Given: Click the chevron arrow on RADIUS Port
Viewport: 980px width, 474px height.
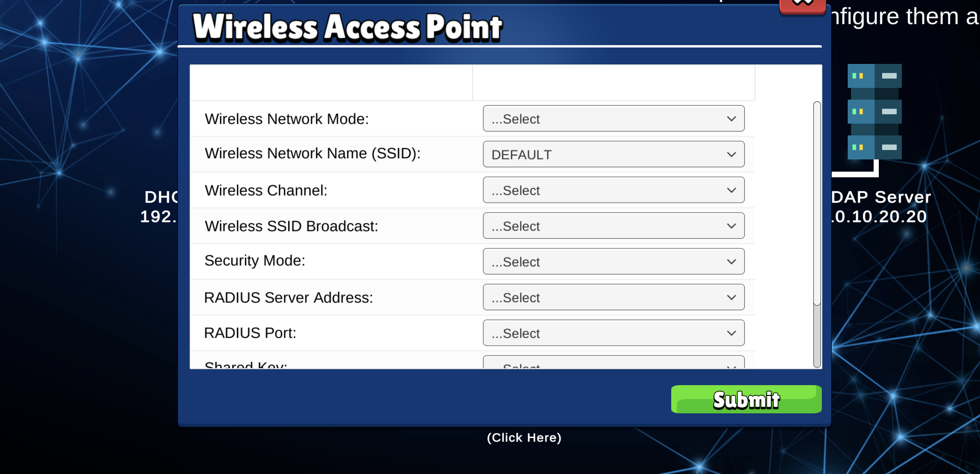Looking at the screenshot, I should tap(731, 333).
